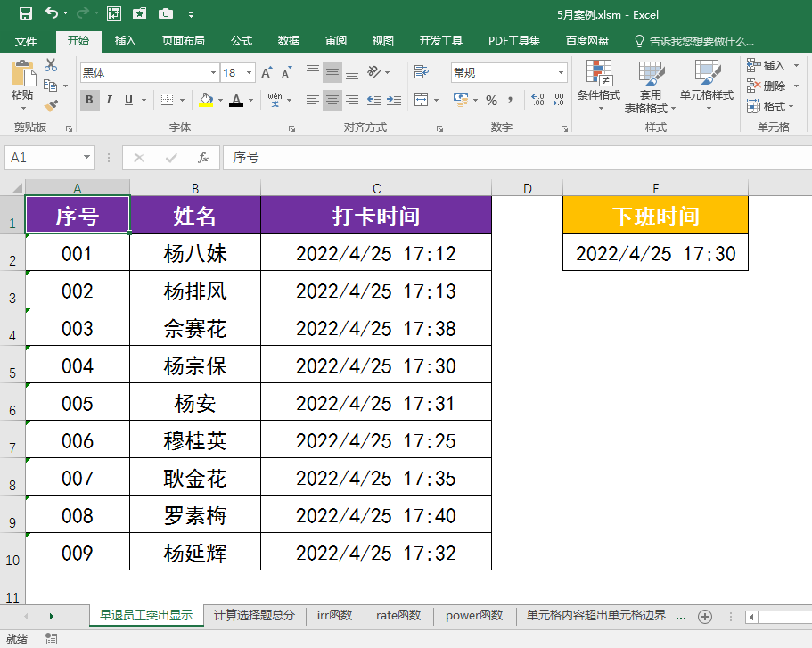Switch to the 插入 Insert ribbon tab
The width and height of the screenshot is (812, 648).
[x=126, y=41]
